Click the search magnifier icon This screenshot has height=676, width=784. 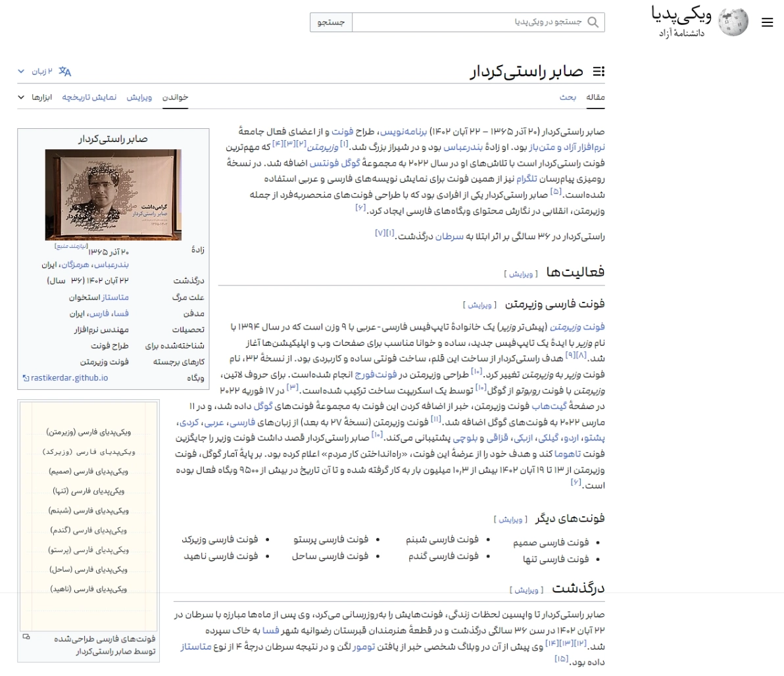pyautogui.click(x=593, y=22)
